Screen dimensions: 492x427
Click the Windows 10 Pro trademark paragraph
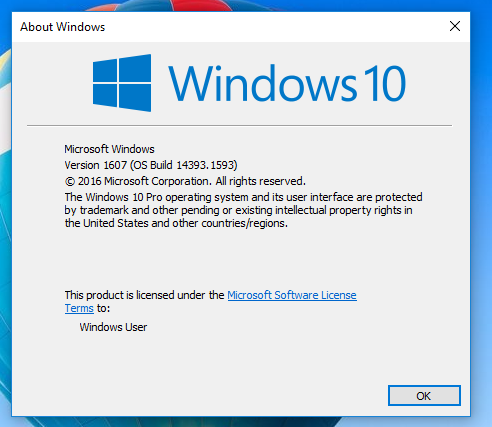243,210
